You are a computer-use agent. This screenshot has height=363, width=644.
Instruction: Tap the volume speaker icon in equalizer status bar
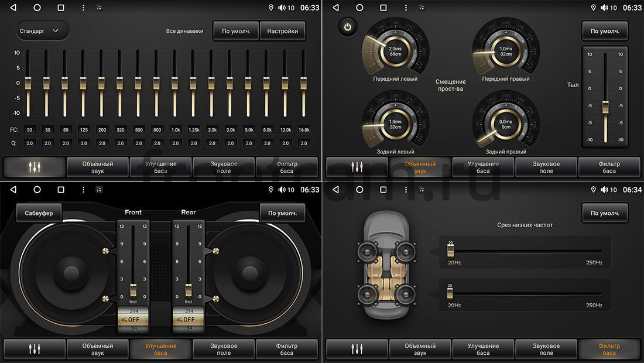pos(282,8)
